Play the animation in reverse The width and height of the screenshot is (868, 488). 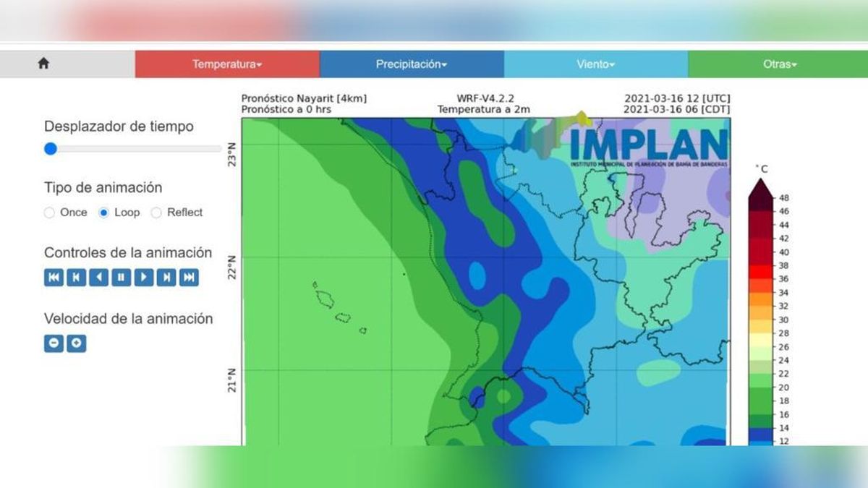point(98,278)
